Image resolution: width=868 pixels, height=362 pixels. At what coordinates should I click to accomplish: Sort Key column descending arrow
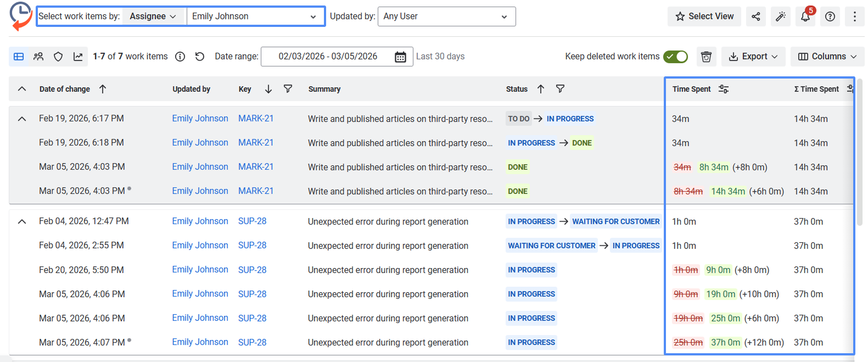[x=268, y=89]
